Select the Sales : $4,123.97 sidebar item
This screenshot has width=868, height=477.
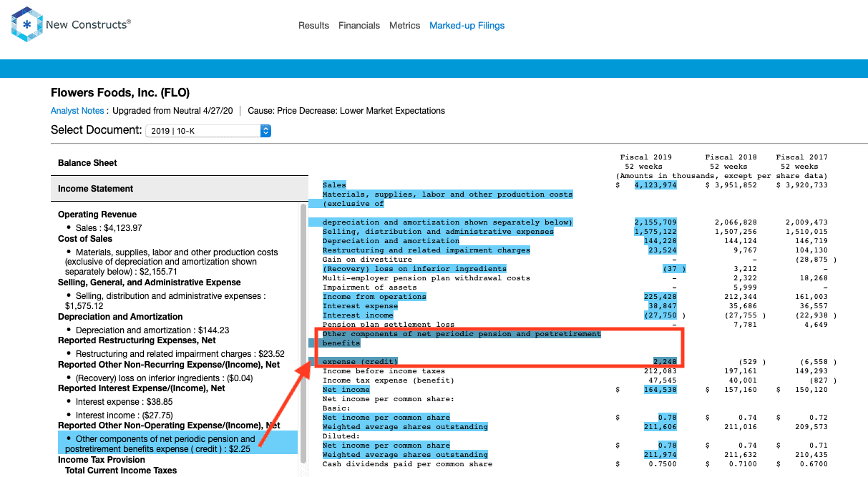[109, 228]
